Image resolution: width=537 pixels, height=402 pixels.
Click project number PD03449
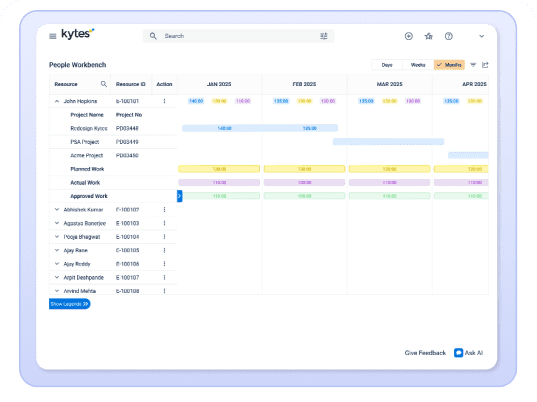click(x=127, y=142)
